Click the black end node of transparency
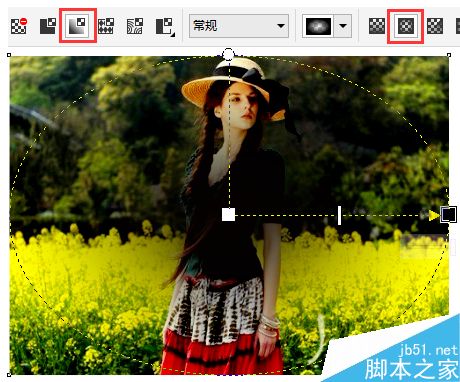 (x=448, y=214)
